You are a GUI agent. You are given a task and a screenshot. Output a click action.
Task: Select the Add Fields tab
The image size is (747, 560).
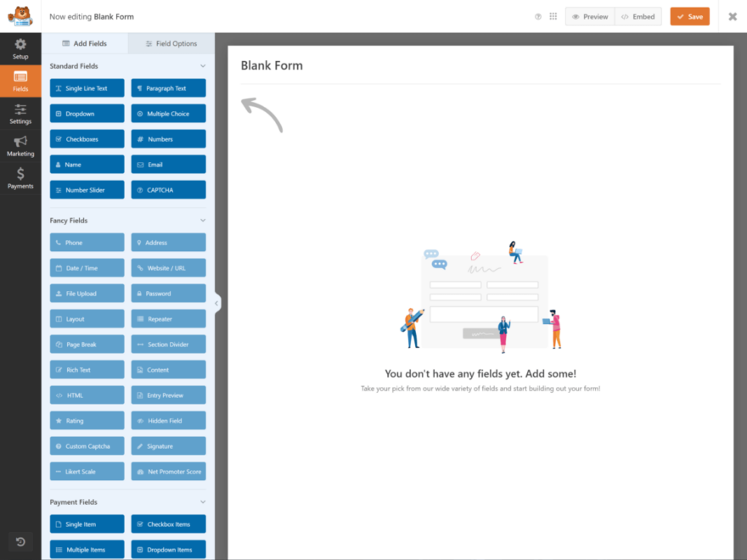coord(85,43)
